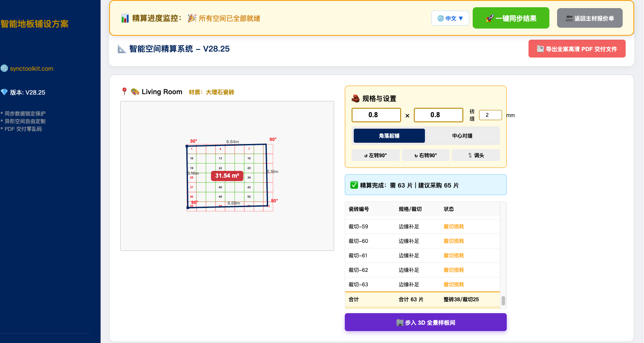Edit the second tile size field 0.8

(x=439, y=115)
